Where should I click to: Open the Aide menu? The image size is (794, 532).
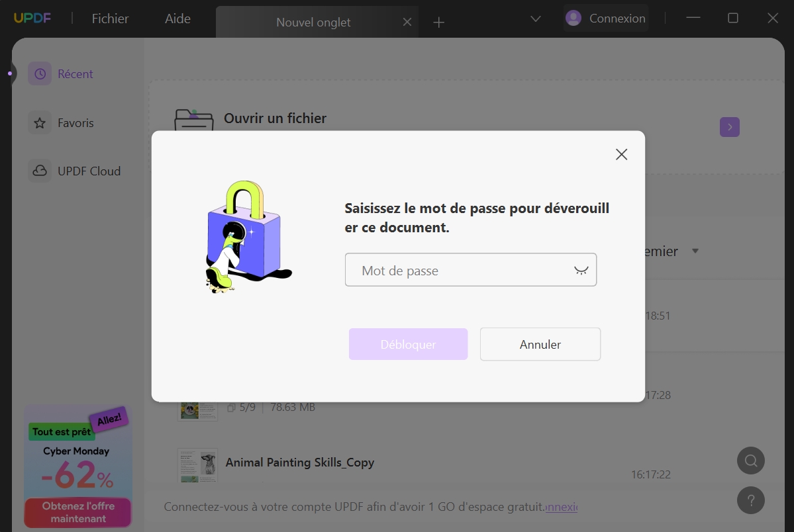(176, 18)
